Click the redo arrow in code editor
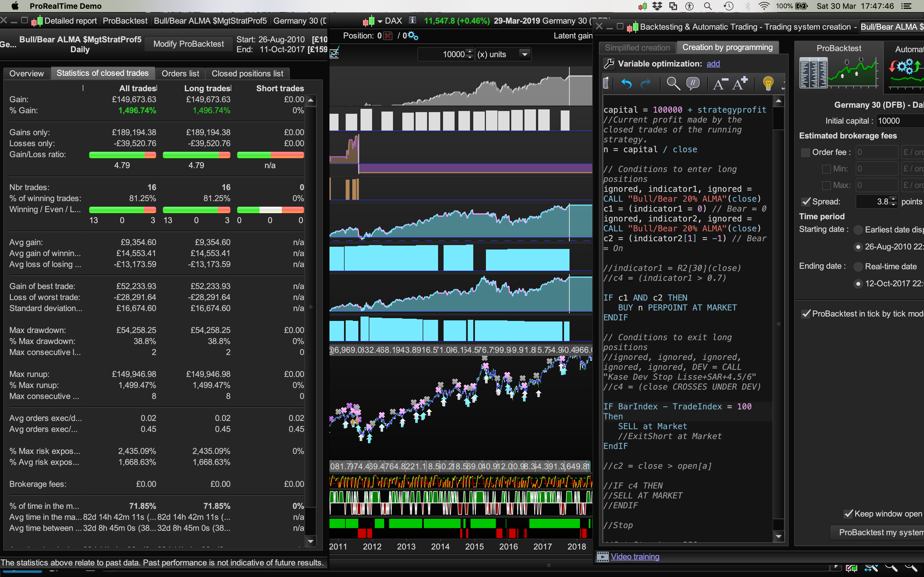924x577 pixels. click(x=645, y=84)
